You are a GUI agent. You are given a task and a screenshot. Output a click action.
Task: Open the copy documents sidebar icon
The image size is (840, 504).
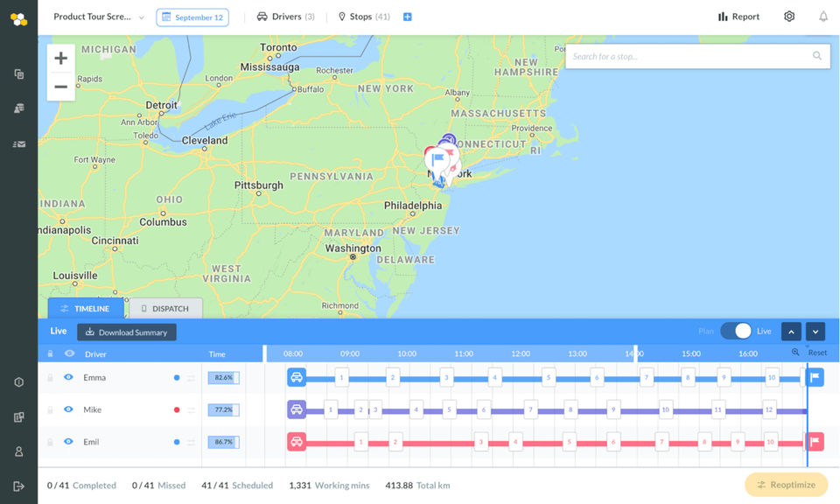point(18,73)
